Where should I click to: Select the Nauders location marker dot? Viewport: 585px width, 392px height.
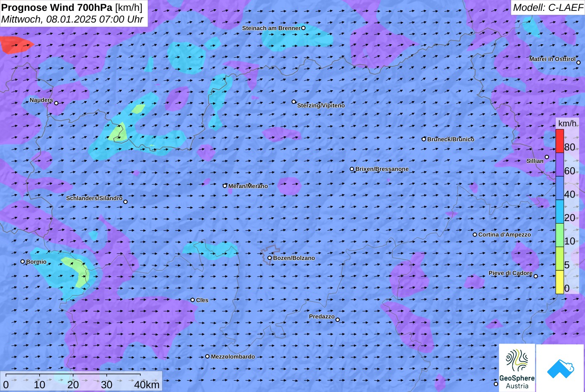(56, 103)
